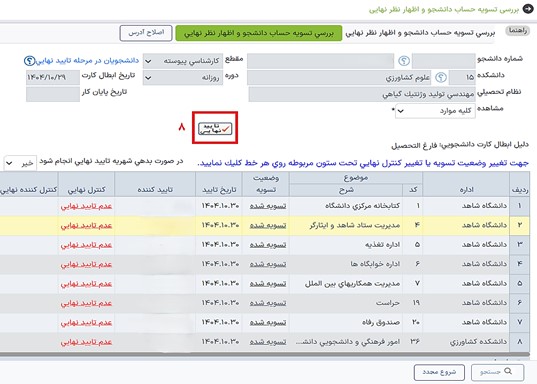Click the نظام تحصیلی field مهندسی تولید وژنتیک گیاهی
Screen dimensions: 537x384
362,94
